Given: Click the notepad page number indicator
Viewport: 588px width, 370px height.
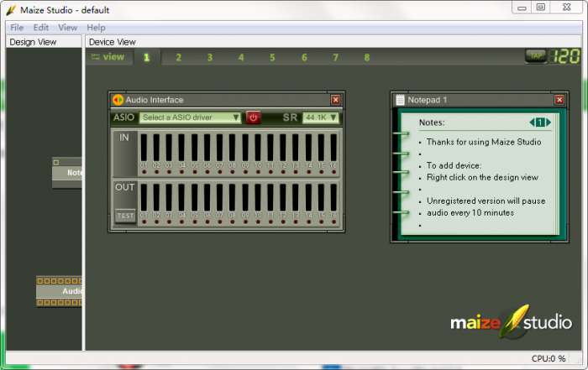Looking at the screenshot, I should (x=540, y=122).
